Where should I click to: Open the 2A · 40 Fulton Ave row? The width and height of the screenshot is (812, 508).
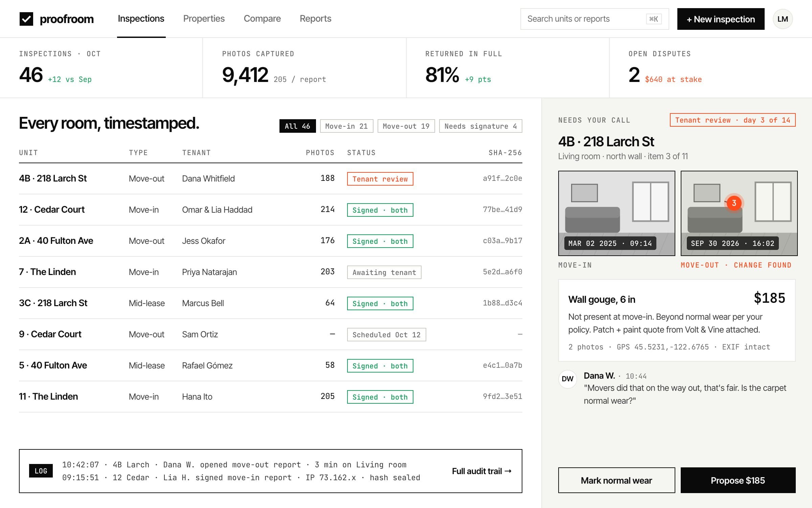271,241
